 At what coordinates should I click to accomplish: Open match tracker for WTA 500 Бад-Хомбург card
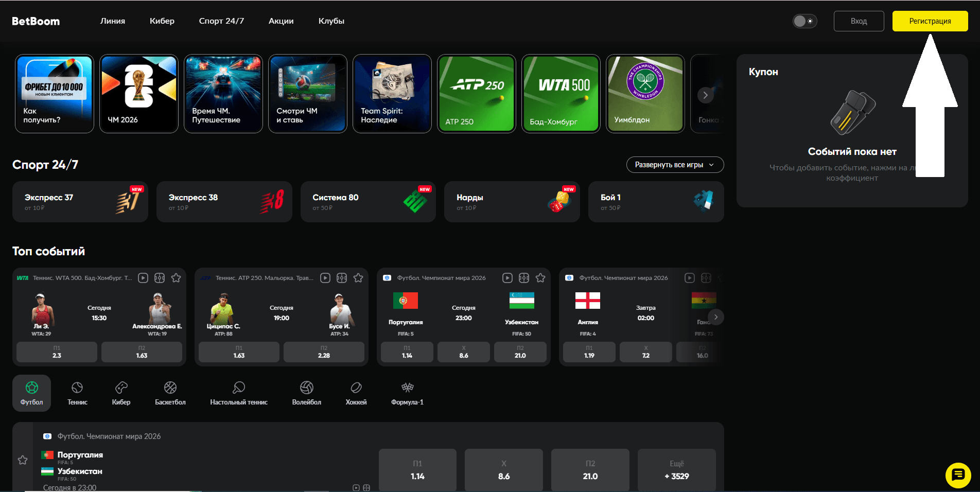click(160, 278)
